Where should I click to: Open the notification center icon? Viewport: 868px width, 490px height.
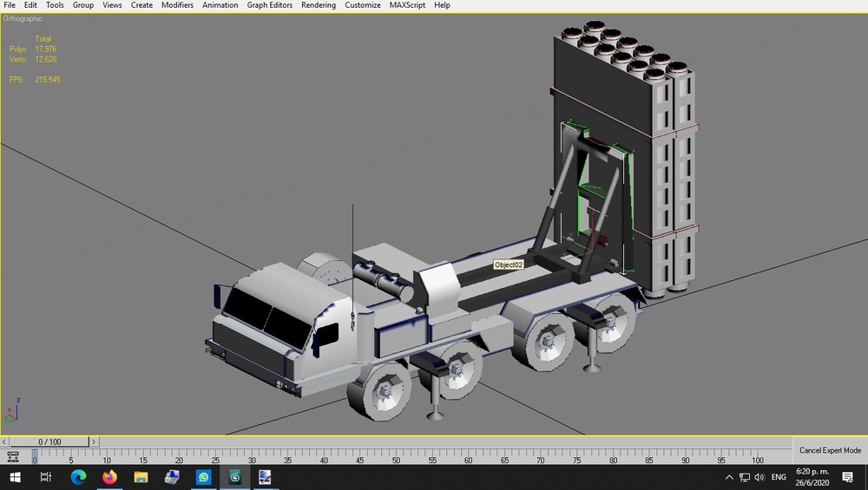tap(847, 477)
